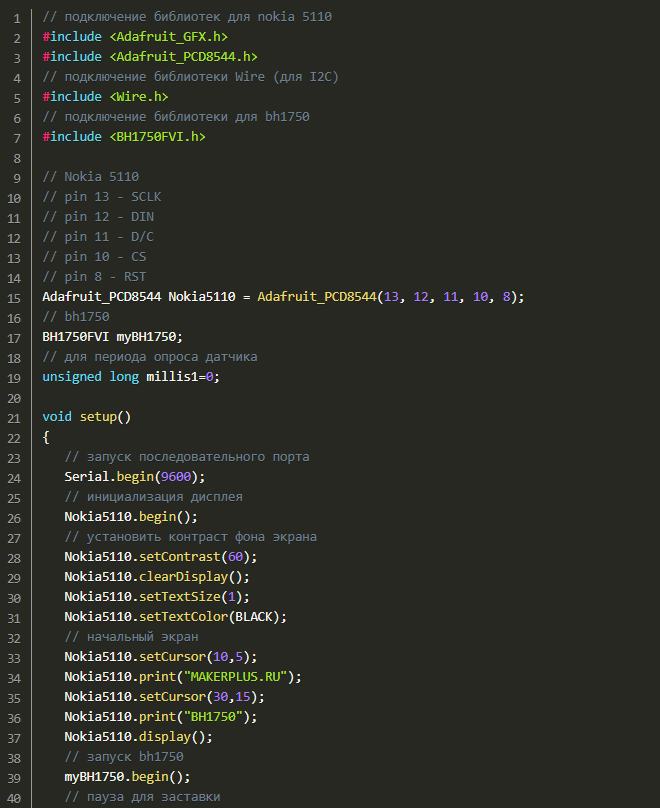Click comment 'подключение библиотеки Wire (для I2C)'
Screen dimensions: 660x808
tap(191, 77)
